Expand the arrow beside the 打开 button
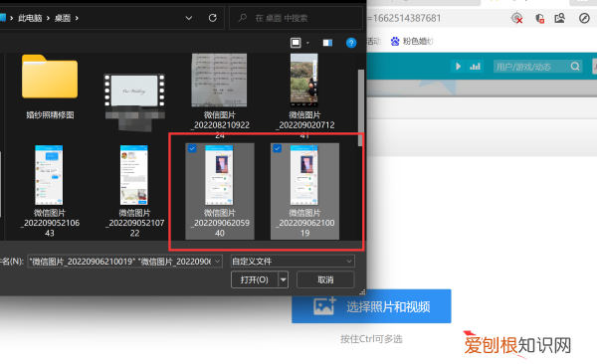 click(283, 279)
